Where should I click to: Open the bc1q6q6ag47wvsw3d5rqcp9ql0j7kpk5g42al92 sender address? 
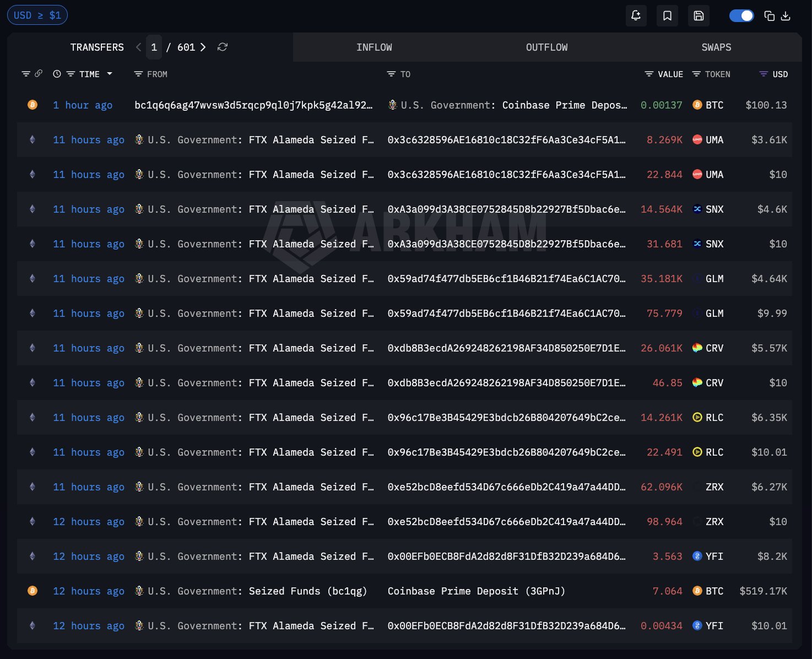tap(253, 105)
